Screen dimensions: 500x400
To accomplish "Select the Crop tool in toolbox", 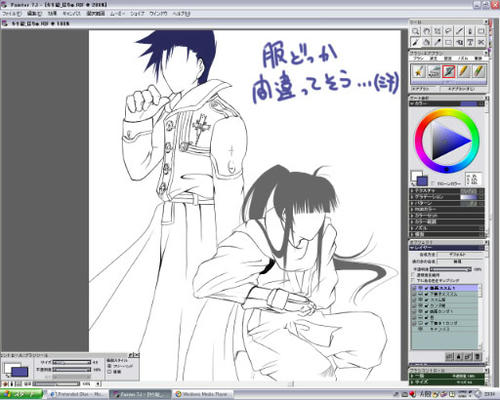I will pyautogui.click(x=437, y=31).
